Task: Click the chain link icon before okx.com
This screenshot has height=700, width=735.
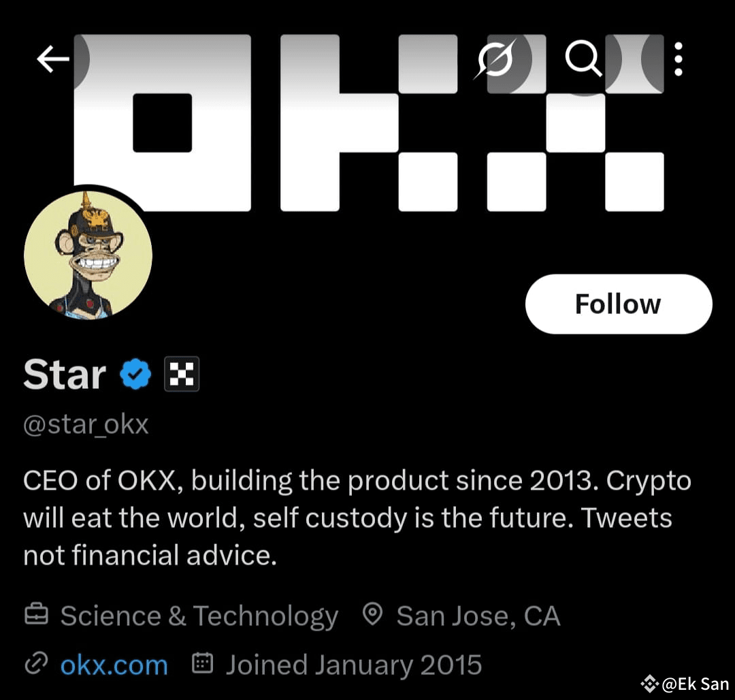Action: (x=36, y=663)
